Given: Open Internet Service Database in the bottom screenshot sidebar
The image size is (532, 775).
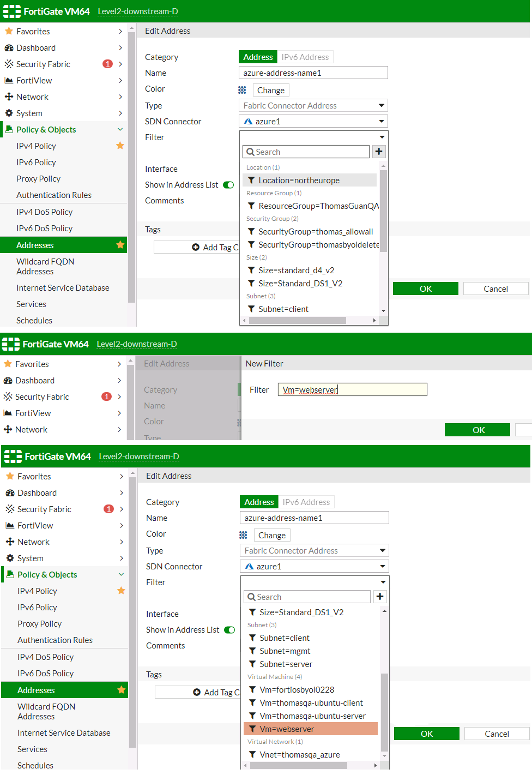Looking at the screenshot, I should coord(64,732).
